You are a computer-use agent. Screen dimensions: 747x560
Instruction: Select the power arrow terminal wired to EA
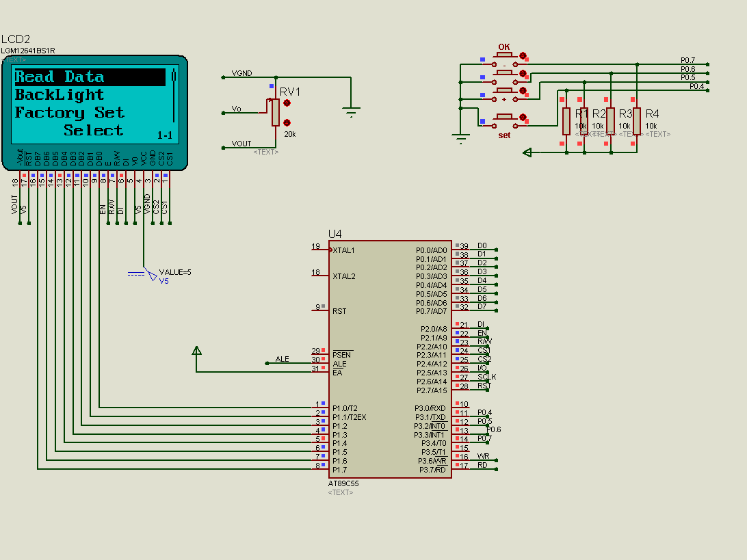point(196,351)
